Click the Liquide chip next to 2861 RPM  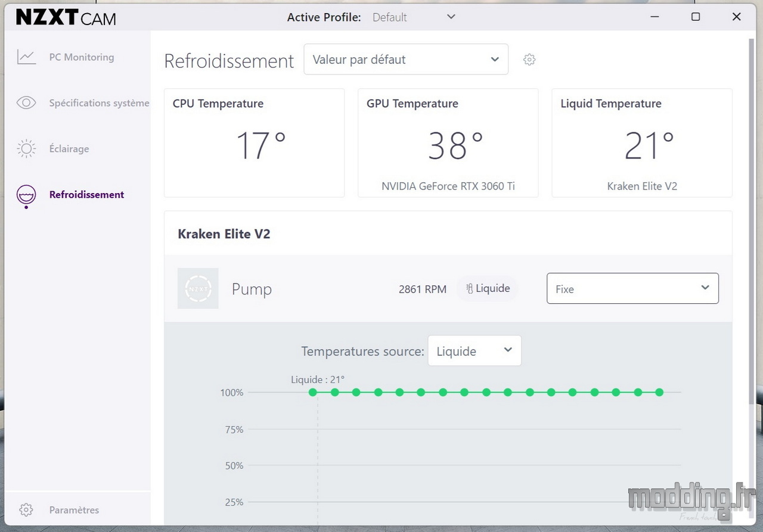click(x=488, y=288)
